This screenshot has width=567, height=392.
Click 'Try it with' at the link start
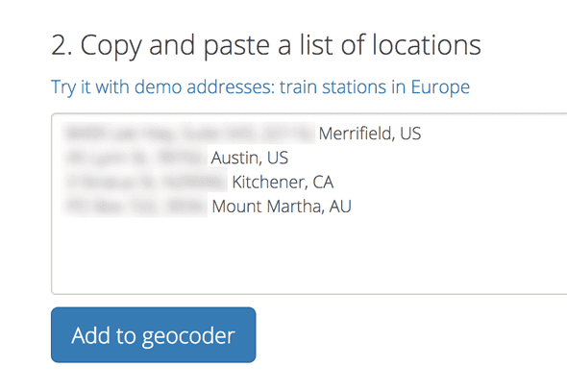click(90, 87)
